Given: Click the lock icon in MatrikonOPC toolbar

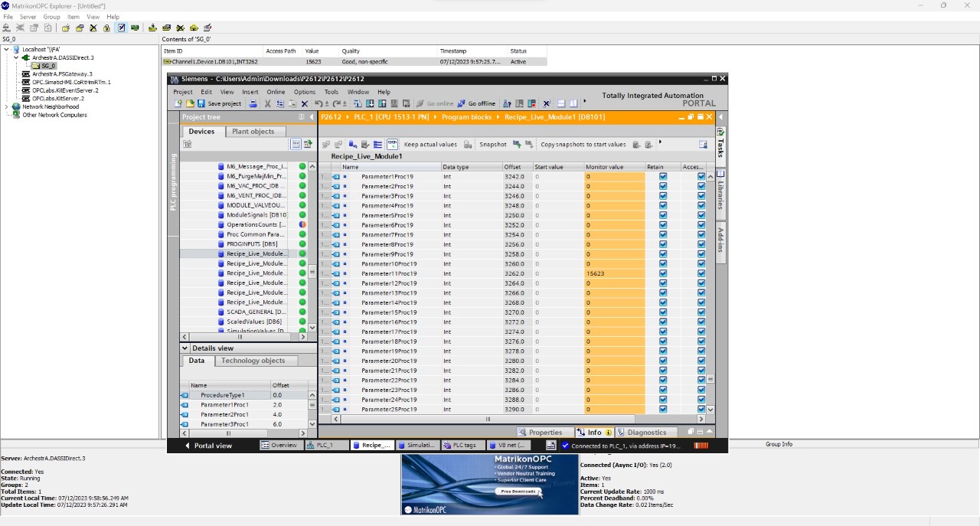Looking at the screenshot, I should pyautogui.click(x=106, y=28).
